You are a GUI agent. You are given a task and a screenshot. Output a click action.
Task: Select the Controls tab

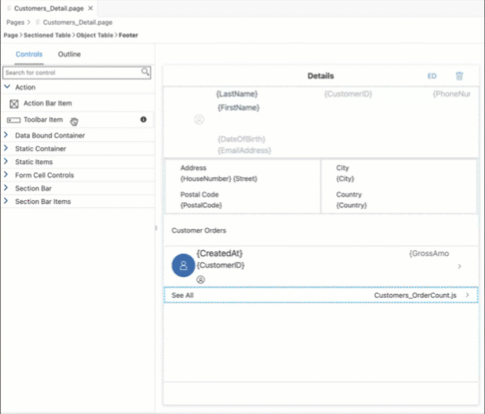tap(29, 54)
